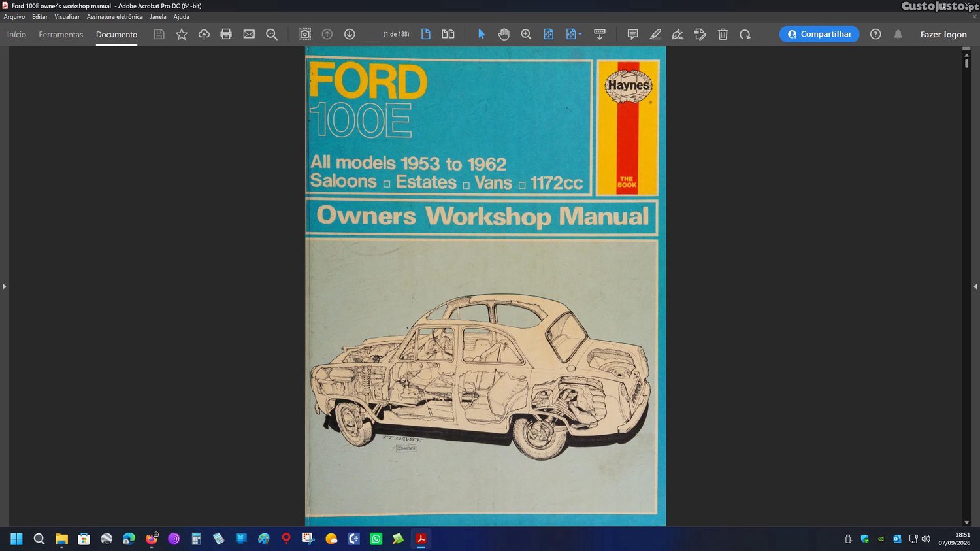The height and width of the screenshot is (551, 980).
Task: Click the page number input field
Action: click(x=372, y=34)
